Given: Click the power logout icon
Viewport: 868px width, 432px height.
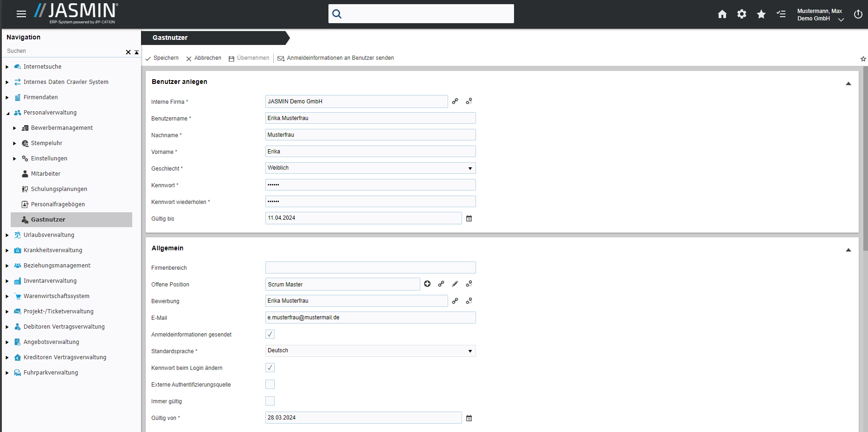Looking at the screenshot, I should [x=858, y=14].
